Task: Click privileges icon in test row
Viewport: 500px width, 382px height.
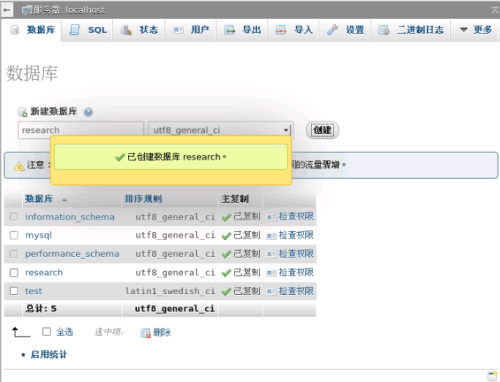Action: click(271, 292)
